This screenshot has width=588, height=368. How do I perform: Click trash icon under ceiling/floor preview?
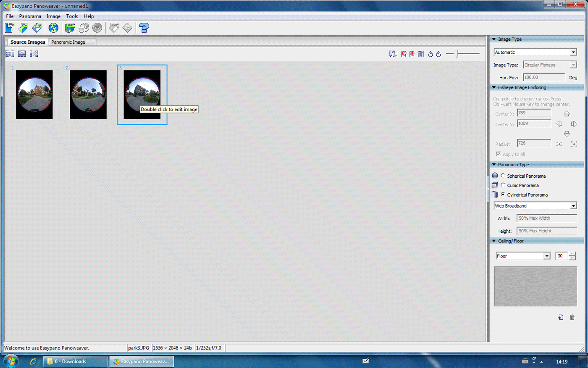(x=572, y=317)
